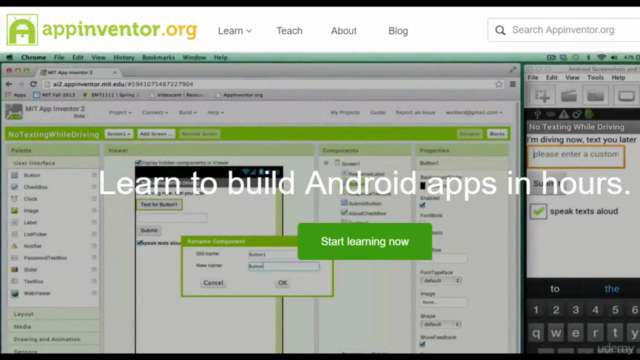Open Chrome History menu
640x360 pixels.
tap(124, 58)
